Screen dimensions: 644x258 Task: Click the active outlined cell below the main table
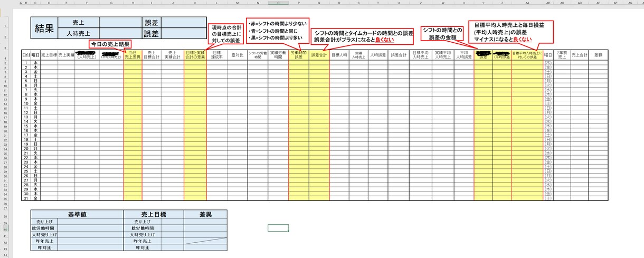[278, 228]
